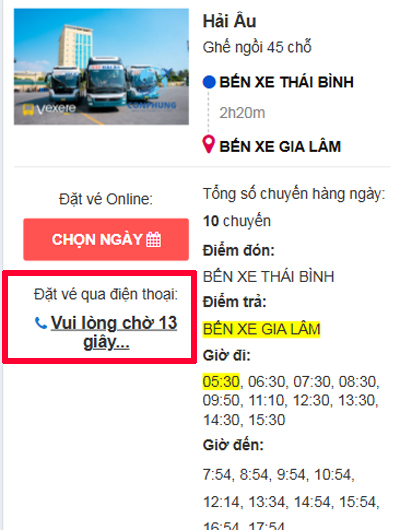This screenshot has height=530, width=400.
Task: Click the BẾN XE GIA LÂM route heading
Action: [280, 146]
